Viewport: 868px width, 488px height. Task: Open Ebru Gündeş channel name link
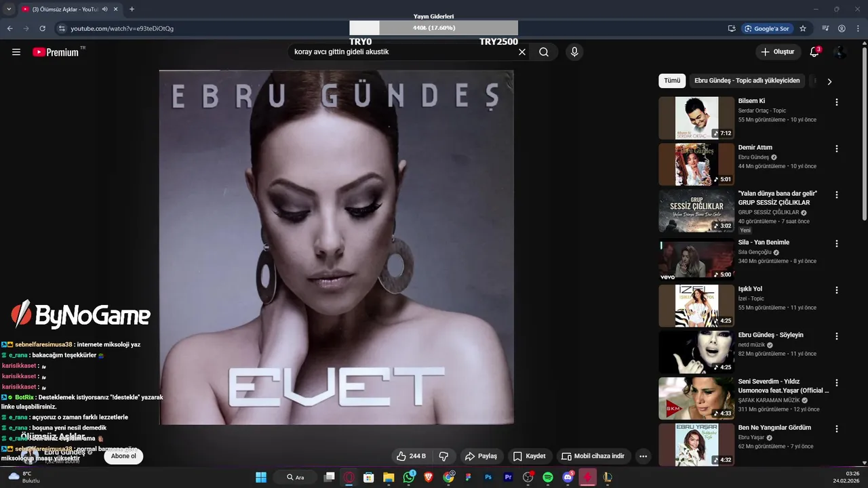click(64, 452)
